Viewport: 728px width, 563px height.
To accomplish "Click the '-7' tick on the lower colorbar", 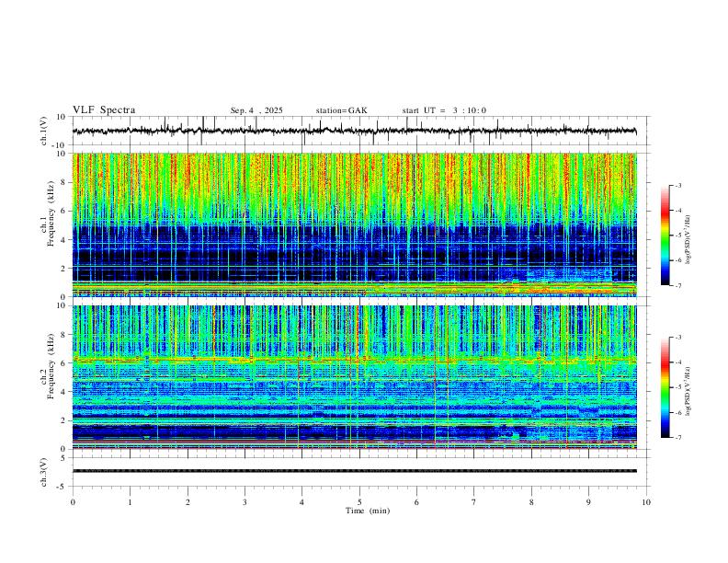I will click(x=678, y=438).
